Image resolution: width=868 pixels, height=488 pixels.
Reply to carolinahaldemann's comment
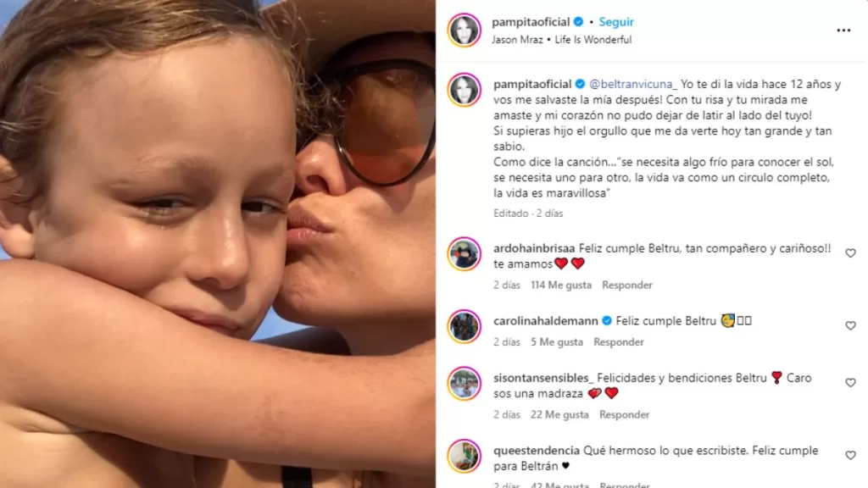pyautogui.click(x=618, y=342)
